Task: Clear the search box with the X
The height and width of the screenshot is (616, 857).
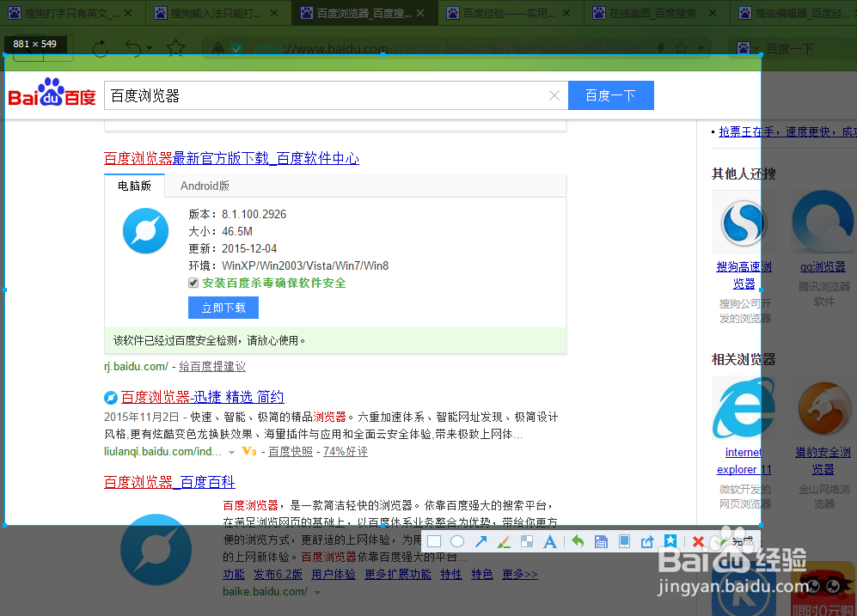Action: [554, 95]
